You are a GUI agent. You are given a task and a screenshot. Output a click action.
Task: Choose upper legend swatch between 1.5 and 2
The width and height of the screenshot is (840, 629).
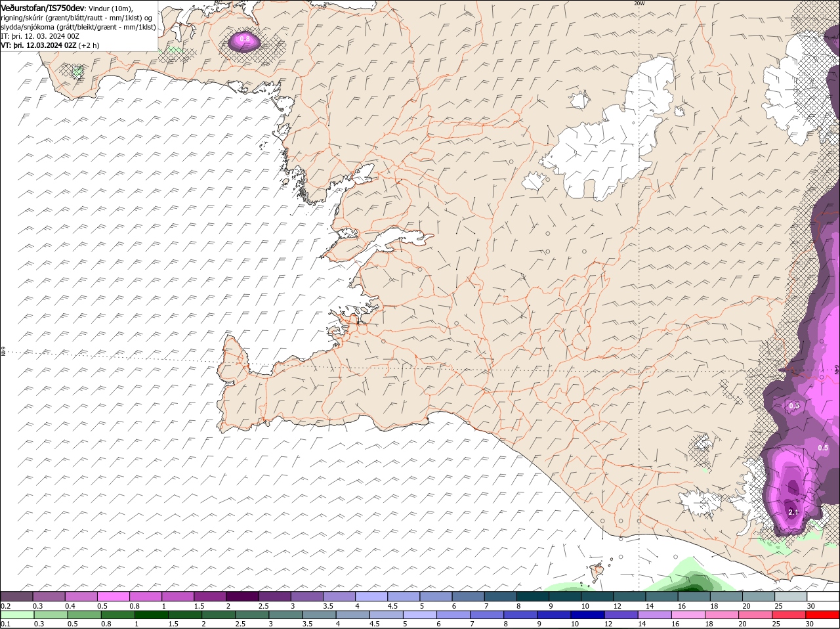210,596
